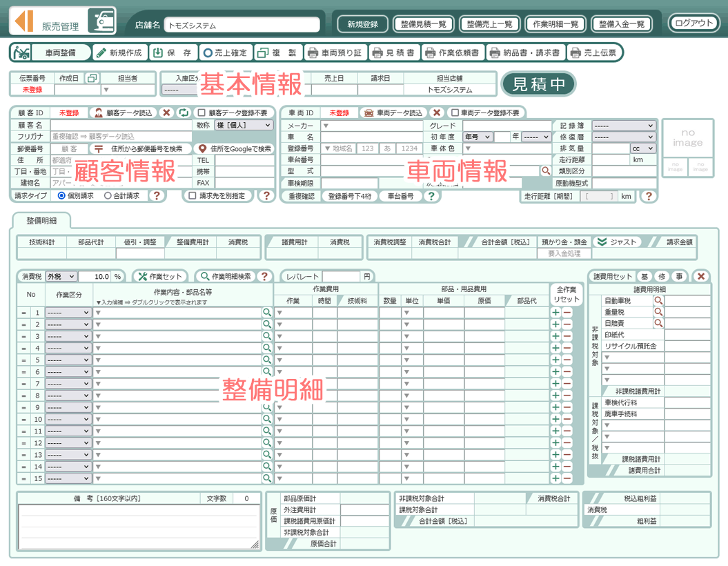
Task: Click 新規登録 in top menu
Action: (x=362, y=24)
